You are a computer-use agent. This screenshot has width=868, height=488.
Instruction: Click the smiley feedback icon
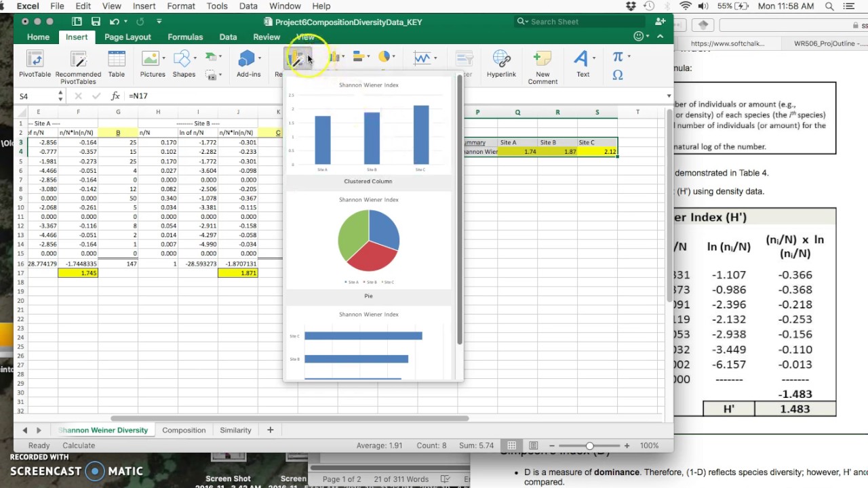[x=638, y=37]
